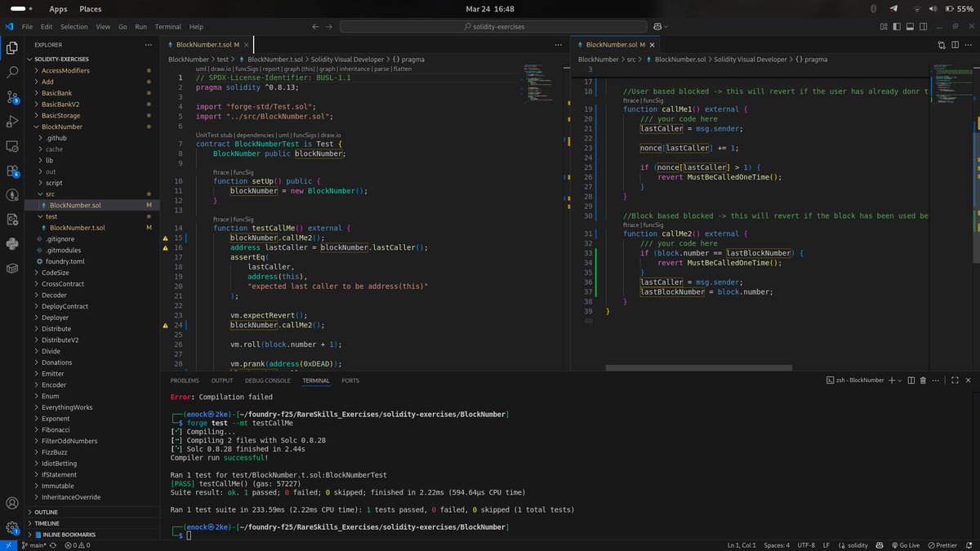The height and width of the screenshot is (551, 980).
Task: Click the UTF-8 encoding indicator
Action: coord(806,545)
